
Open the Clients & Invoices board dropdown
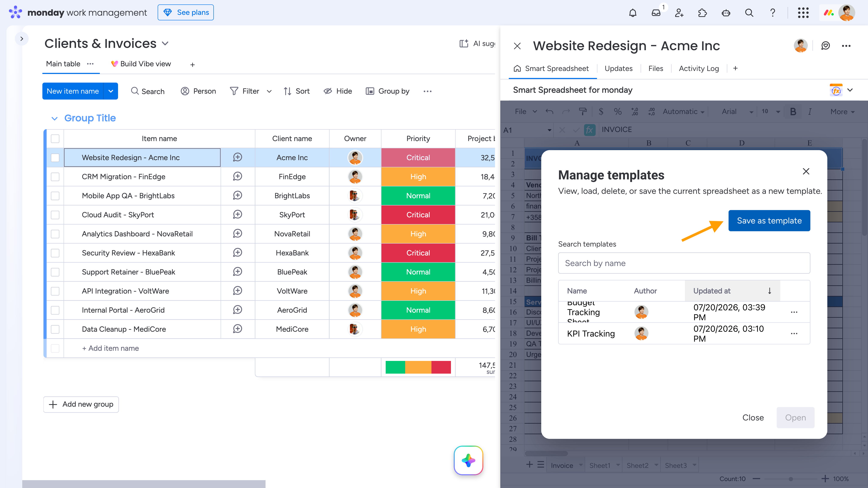(x=165, y=43)
